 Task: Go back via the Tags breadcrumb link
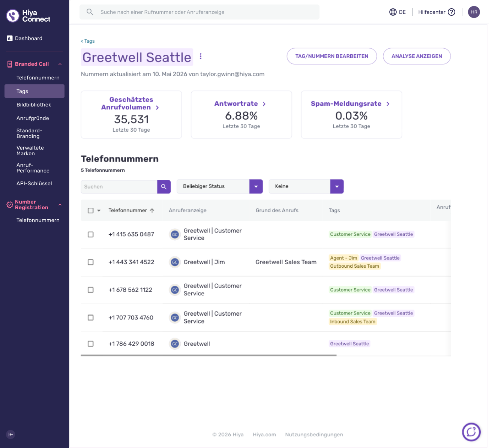pyautogui.click(x=88, y=41)
